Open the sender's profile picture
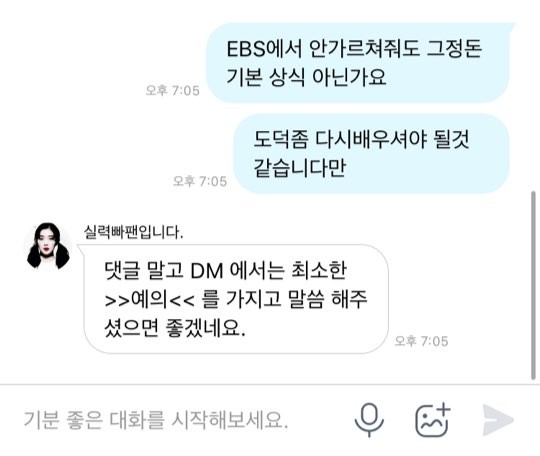Screen dimensions: 540x456 pyautogui.click(x=48, y=246)
